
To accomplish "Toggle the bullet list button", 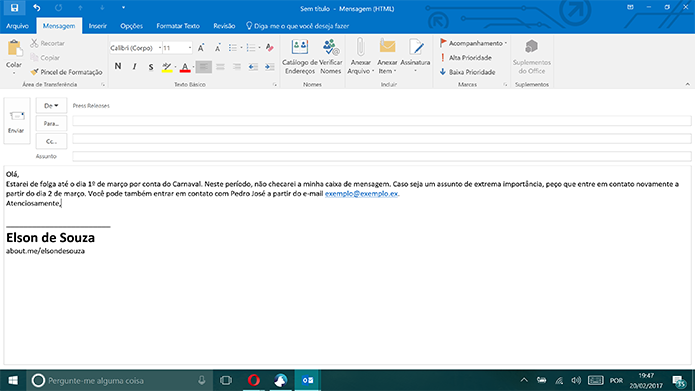I will pyautogui.click(x=233, y=48).
